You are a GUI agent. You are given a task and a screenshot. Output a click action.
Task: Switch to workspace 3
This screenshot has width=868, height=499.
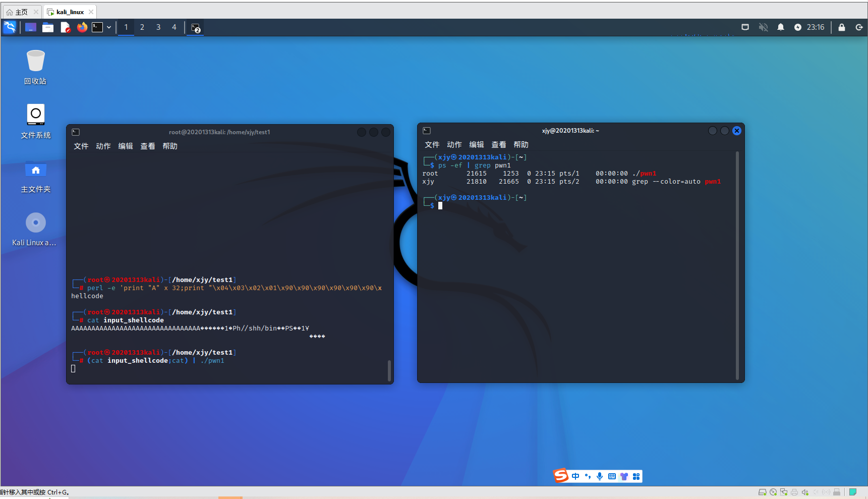click(x=158, y=27)
